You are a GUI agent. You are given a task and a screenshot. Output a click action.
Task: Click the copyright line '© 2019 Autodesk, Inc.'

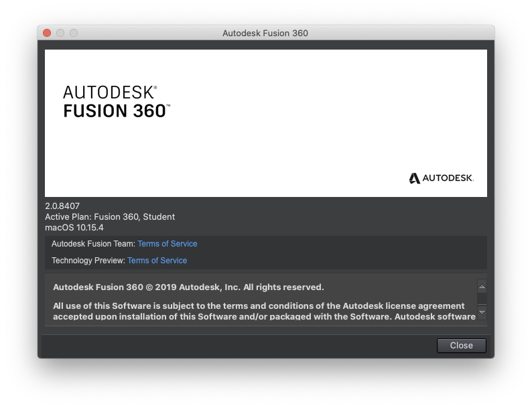[193, 287]
